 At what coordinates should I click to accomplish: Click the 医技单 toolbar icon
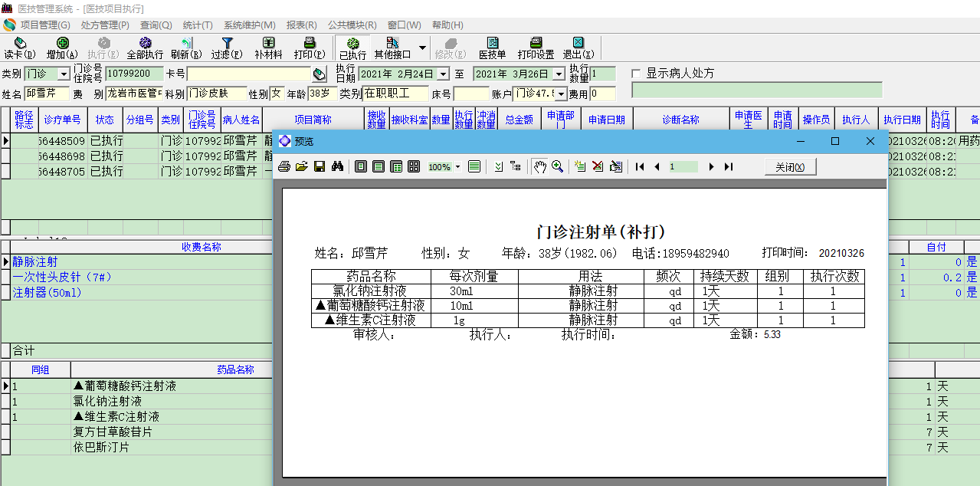(493, 48)
